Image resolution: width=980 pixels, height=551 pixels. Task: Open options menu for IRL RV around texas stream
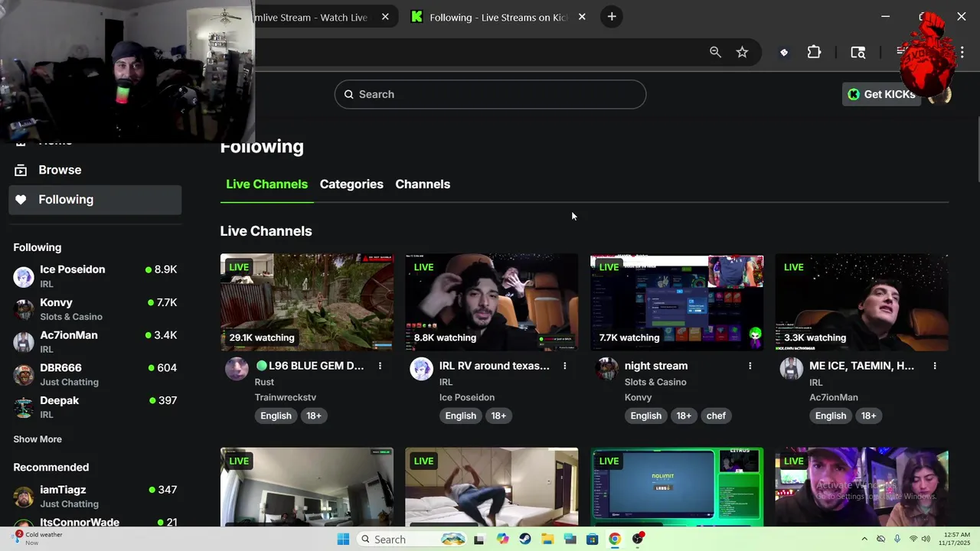click(x=565, y=366)
